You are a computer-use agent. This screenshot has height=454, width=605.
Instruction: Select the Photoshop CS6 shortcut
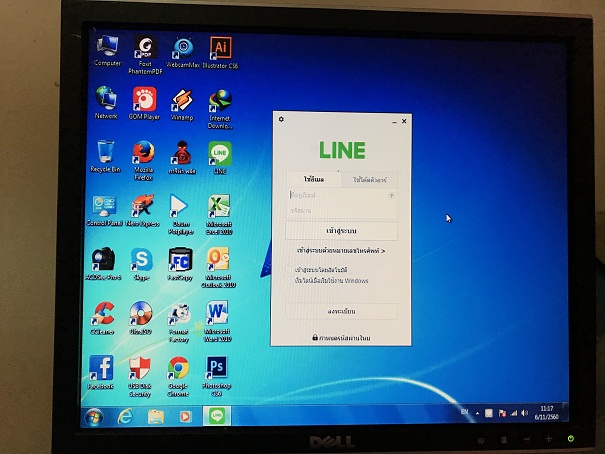coord(216,376)
